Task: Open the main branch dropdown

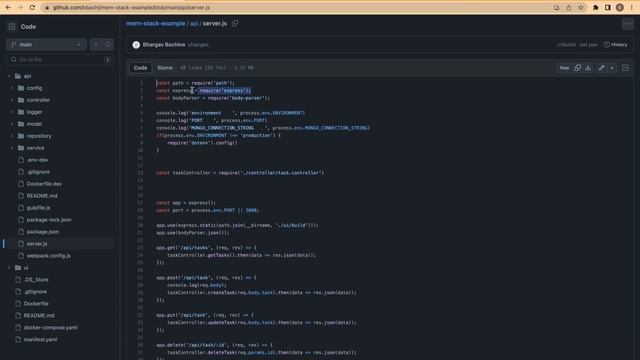Action: [46, 44]
